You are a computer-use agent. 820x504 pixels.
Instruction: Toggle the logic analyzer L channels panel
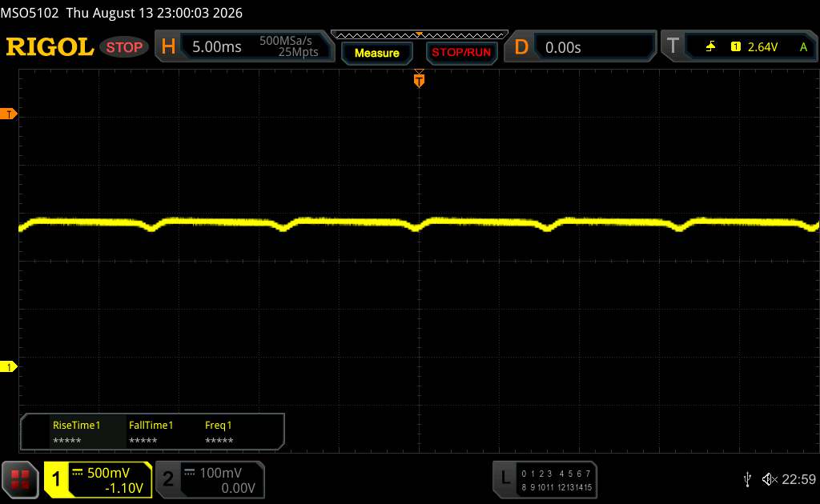coord(545,479)
